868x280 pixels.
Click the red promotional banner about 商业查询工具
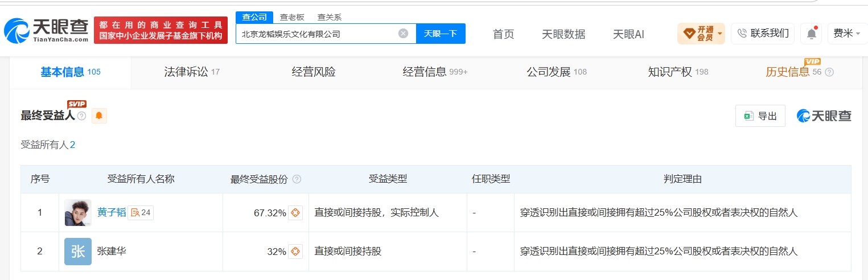click(161, 30)
